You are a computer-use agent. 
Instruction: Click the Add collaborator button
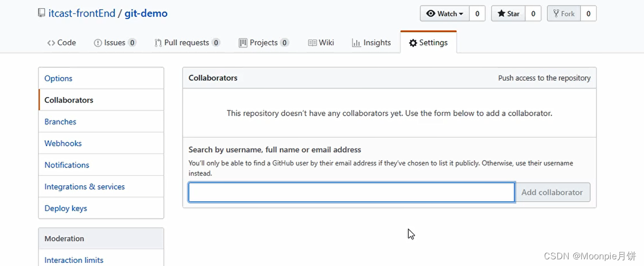(x=552, y=192)
